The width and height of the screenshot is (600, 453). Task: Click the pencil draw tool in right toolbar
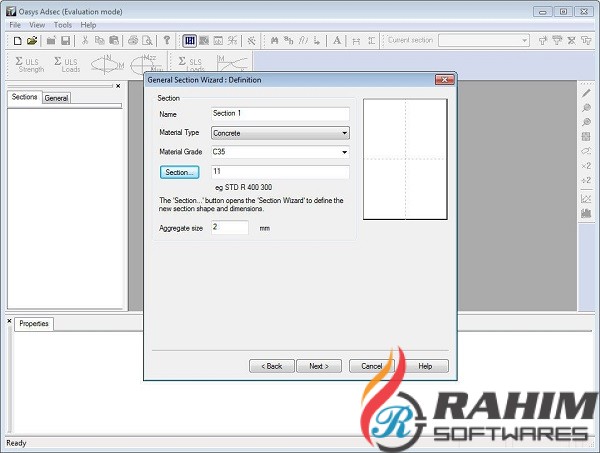click(586, 93)
